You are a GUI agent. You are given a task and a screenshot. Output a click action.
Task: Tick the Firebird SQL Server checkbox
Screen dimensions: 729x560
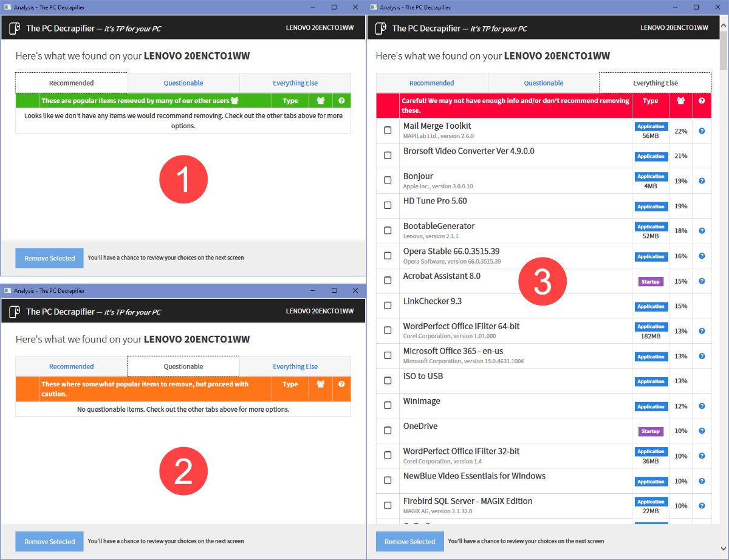[x=388, y=506]
